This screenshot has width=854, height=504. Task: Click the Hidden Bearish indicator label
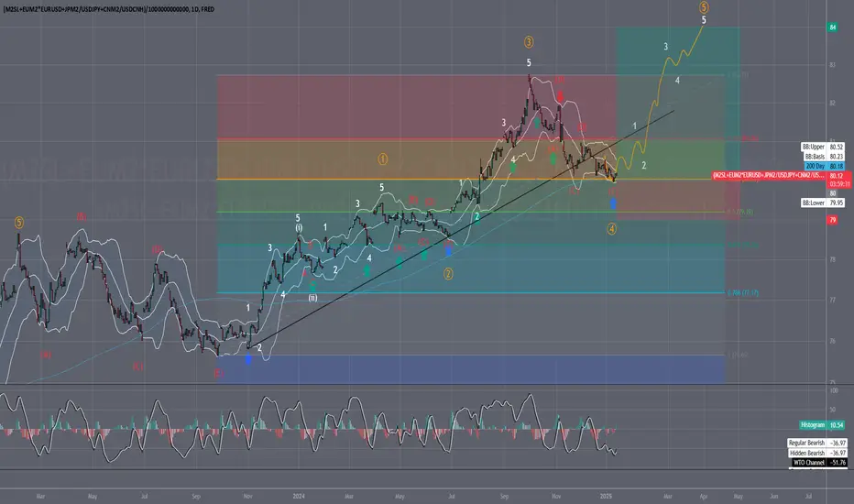point(818,453)
